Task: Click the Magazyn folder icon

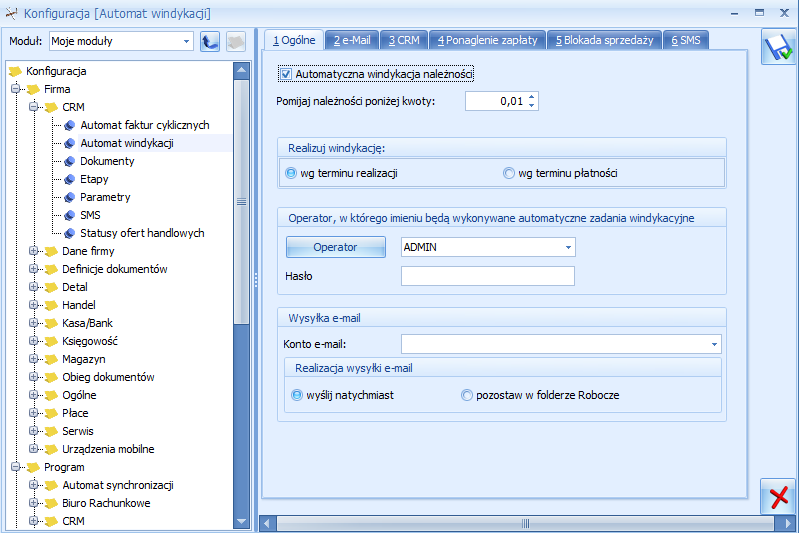Action: pos(51,359)
